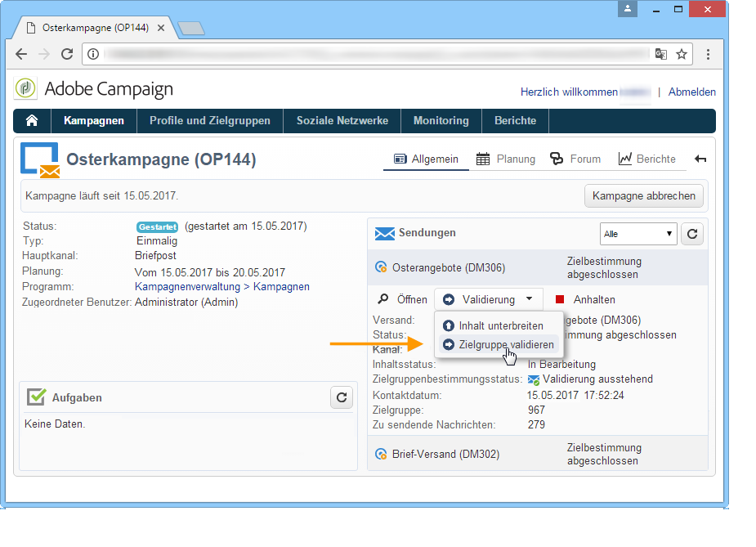756x547 pixels.
Task: Open Soziale Netzwerke navigation menu
Action: [x=342, y=120]
